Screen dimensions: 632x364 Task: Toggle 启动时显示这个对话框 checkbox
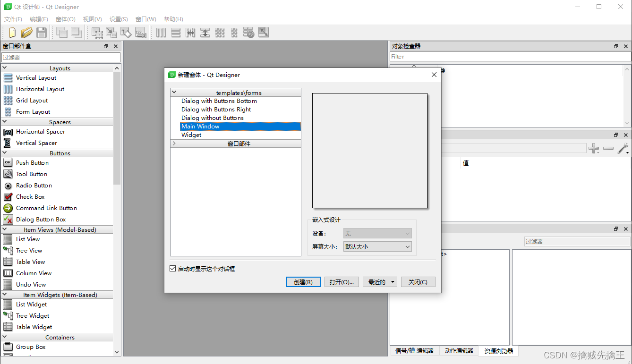[x=173, y=269]
